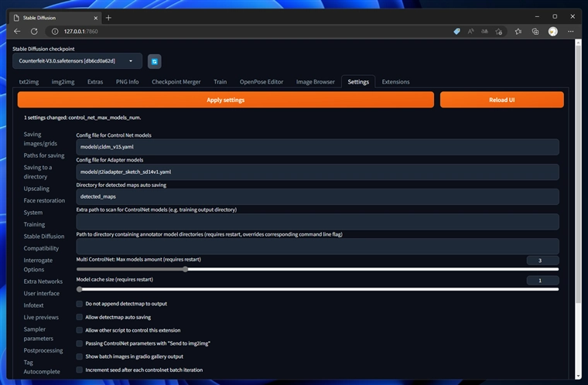Open the translate icon in address bar
This screenshot has width=588, height=385.
tap(484, 32)
